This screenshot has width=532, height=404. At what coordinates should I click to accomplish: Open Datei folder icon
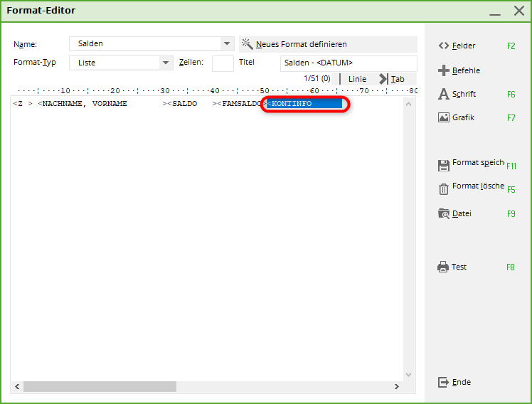[x=444, y=213]
